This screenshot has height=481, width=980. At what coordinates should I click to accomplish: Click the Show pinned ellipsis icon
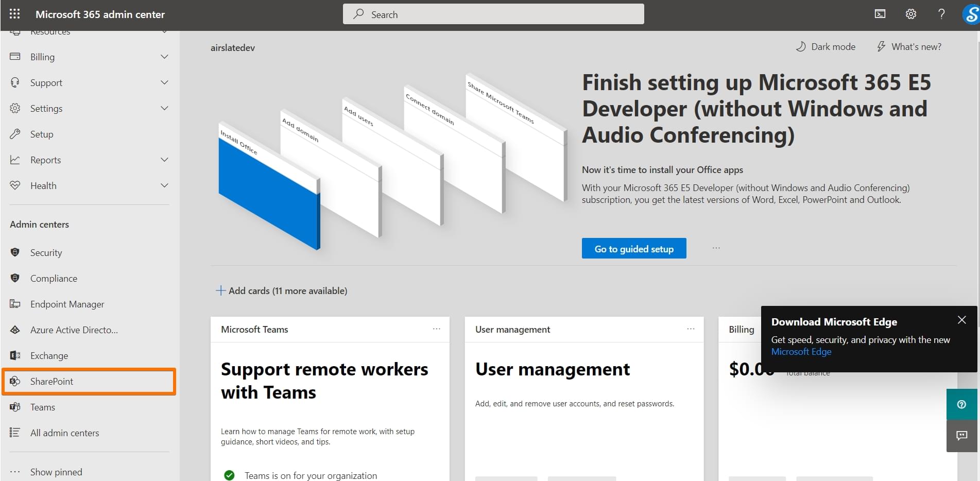click(x=15, y=472)
